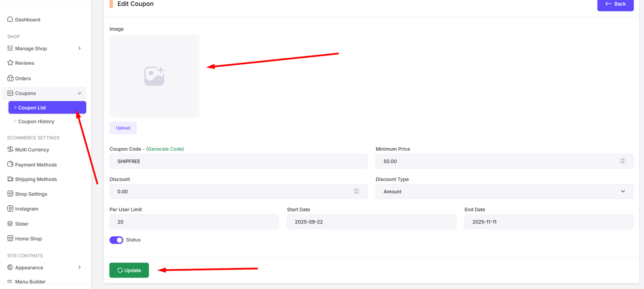Open Payment Methods settings

(x=36, y=165)
